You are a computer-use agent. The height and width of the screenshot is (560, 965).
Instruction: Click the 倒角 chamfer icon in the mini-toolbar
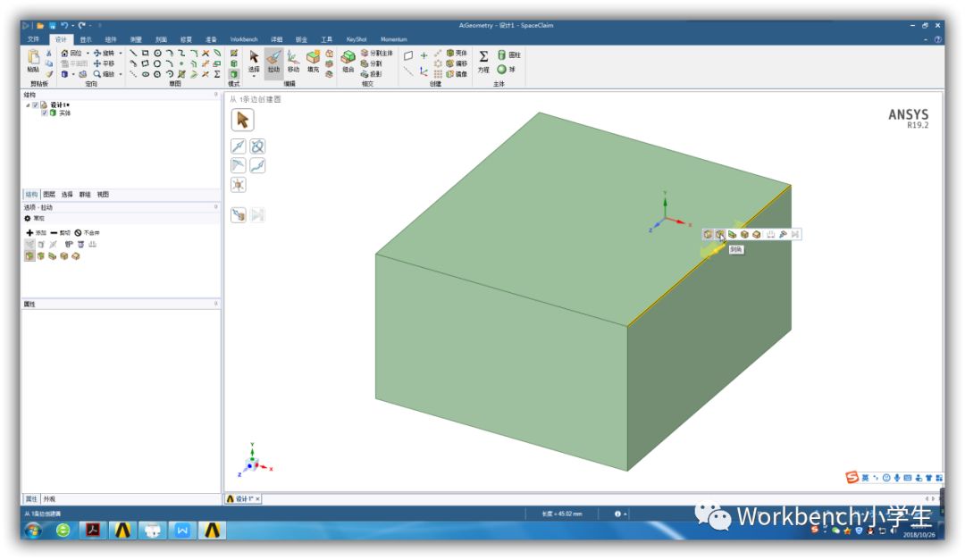(720, 235)
